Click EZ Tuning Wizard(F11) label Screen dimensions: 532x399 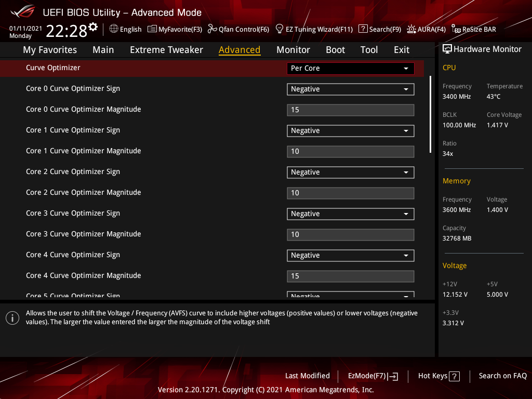point(320,30)
